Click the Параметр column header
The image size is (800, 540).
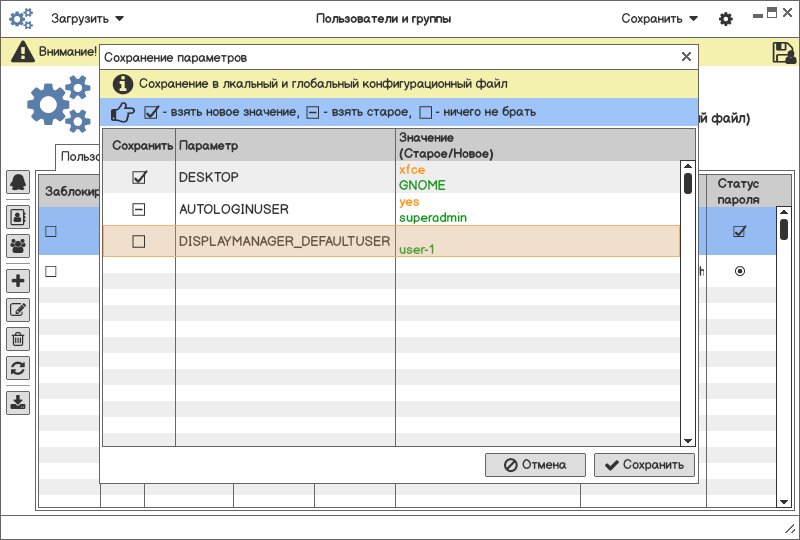285,145
